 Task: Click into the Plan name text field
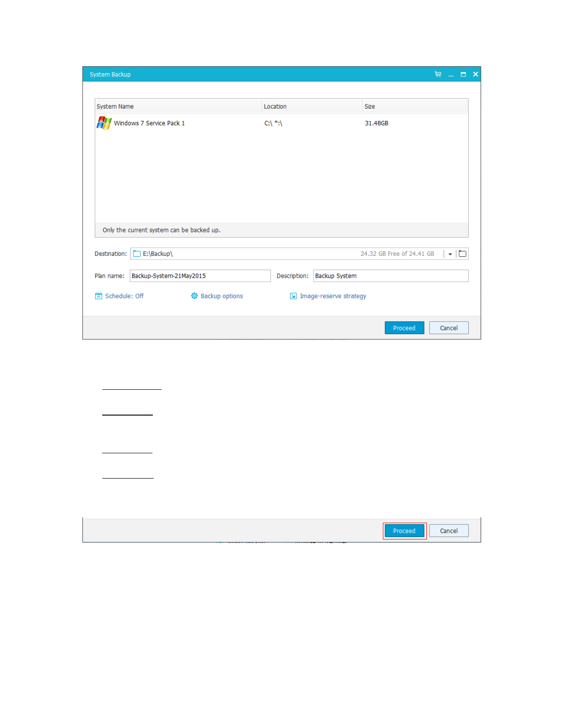[200, 276]
